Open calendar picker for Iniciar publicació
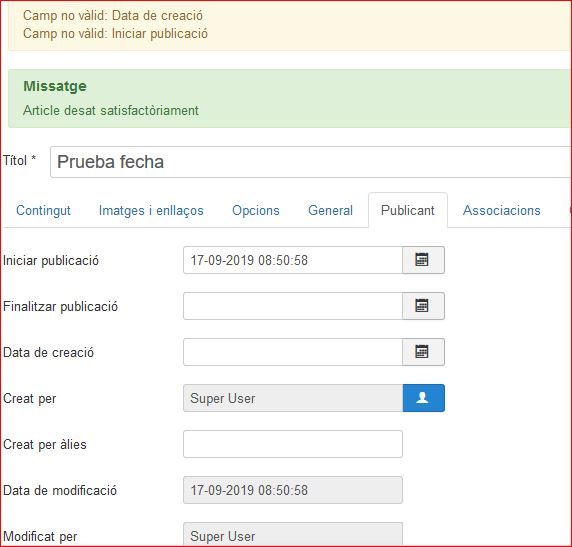Screen dimensions: 572x547 pos(423,260)
